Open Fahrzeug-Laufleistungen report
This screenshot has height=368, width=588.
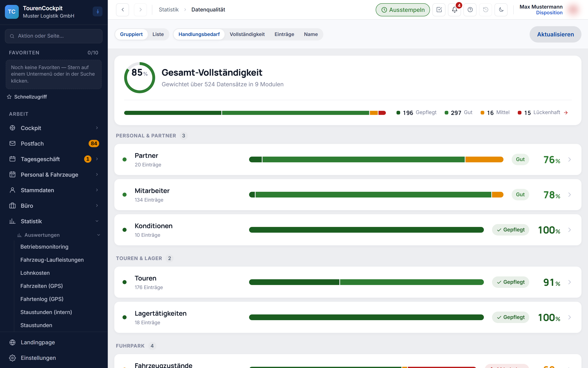pyautogui.click(x=52, y=260)
